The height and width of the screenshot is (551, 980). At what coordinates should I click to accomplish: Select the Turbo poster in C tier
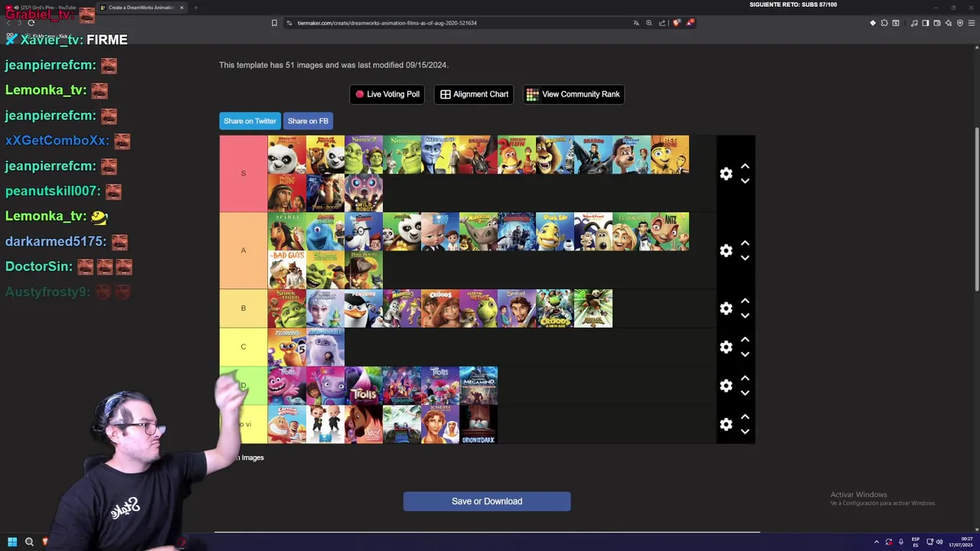(x=287, y=347)
